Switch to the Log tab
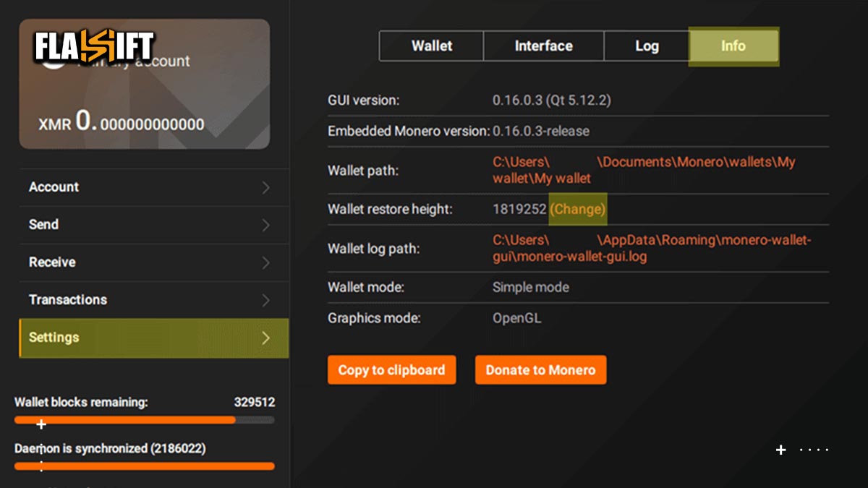 coord(646,46)
